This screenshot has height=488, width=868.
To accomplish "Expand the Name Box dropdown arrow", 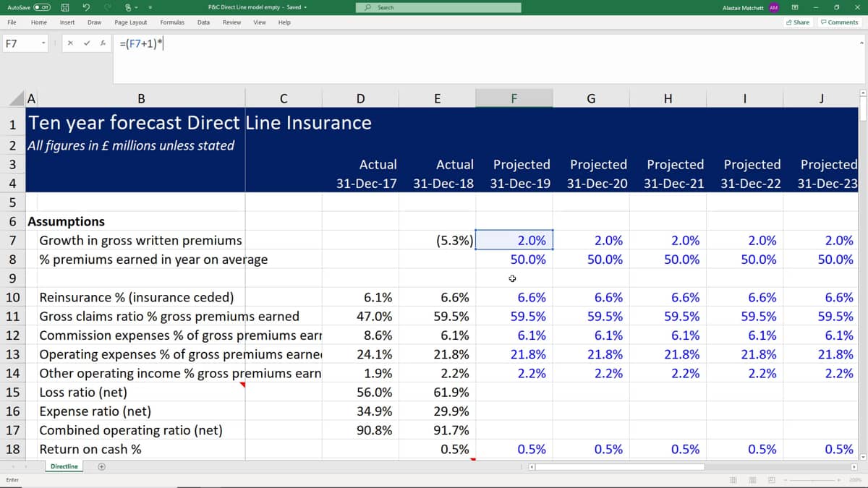I will tap(43, 43).
